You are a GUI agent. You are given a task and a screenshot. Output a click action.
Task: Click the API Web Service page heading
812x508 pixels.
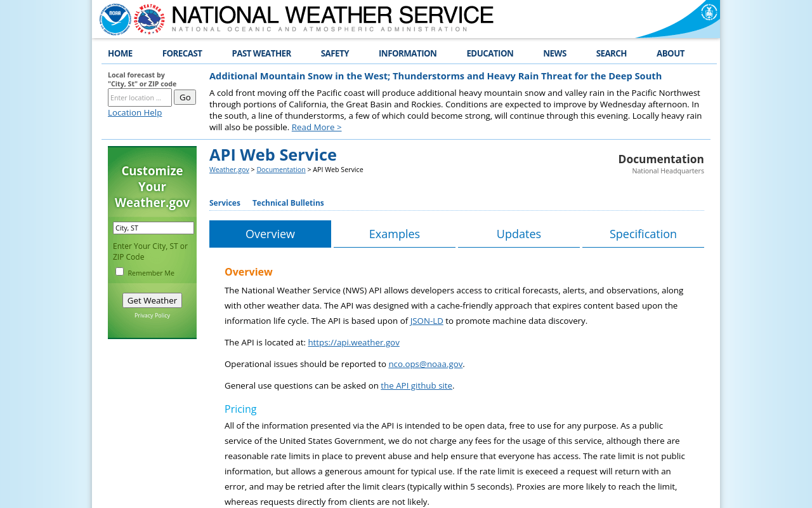[273, 155]
